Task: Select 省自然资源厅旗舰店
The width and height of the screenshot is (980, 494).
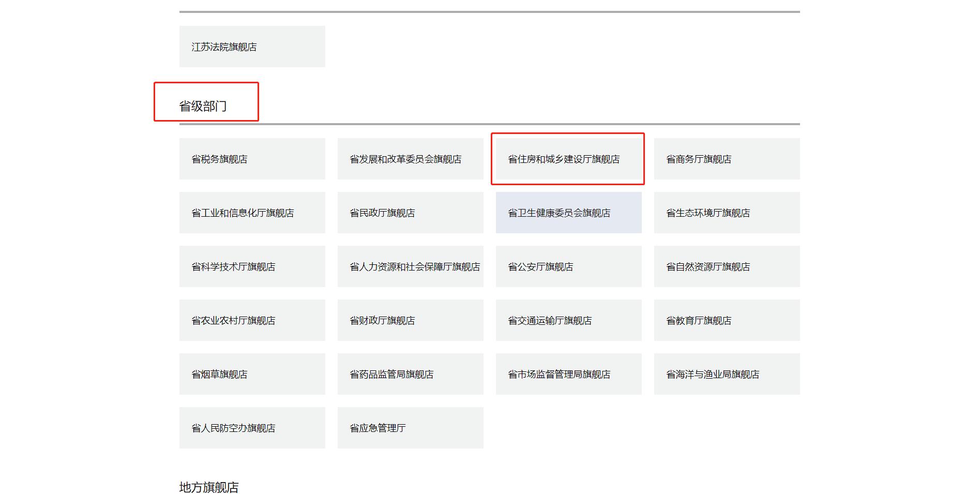Action: [x=727, y=266]
